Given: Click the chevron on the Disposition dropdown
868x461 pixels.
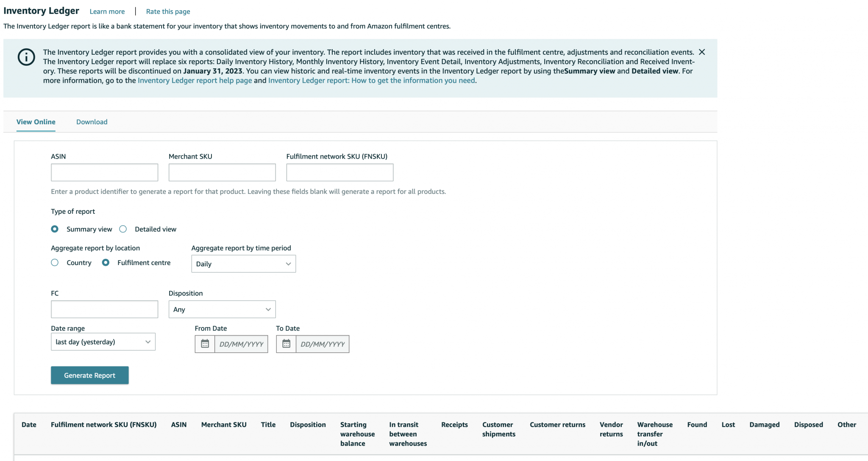Looking at the screenshot, I should click(268, 309).
